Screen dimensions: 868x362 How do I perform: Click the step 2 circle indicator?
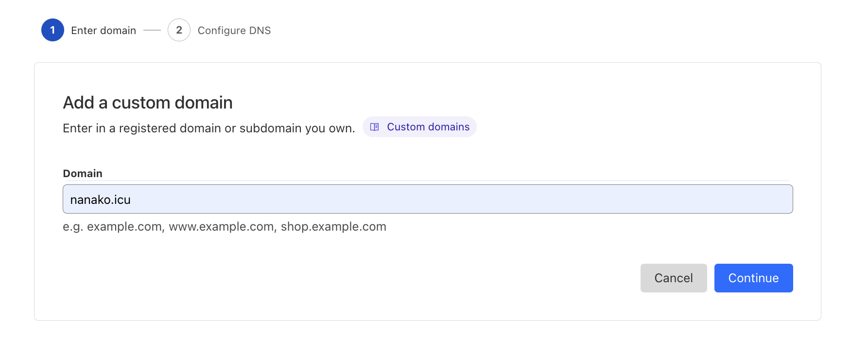pos(179,30)
